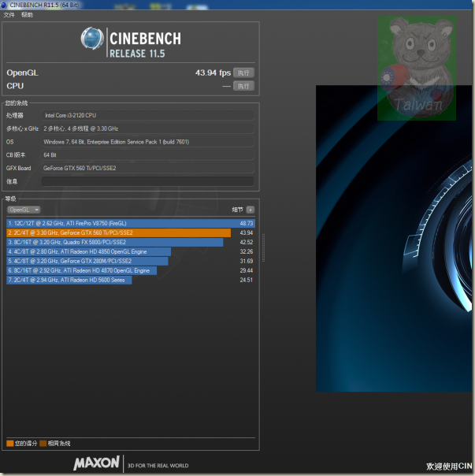The width and height of the screenshot is (475, 476).
Task: Select ranking row ATI Radeon HD 5600 Series
Action: coord(131,280)
